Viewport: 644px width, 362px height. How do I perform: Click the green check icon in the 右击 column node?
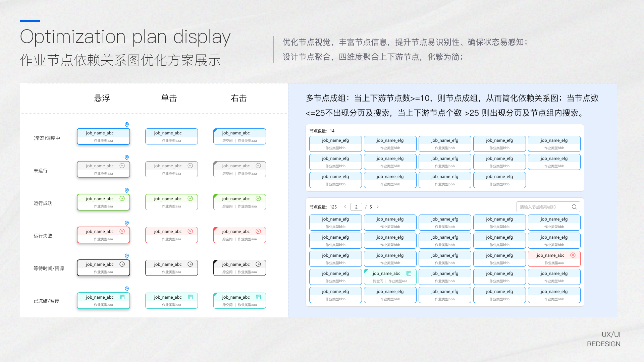point(258,198)
